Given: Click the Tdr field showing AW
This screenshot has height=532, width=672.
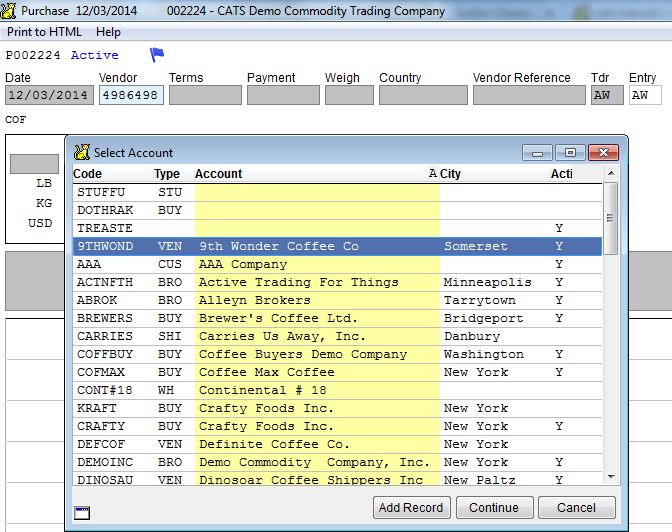Looking at the screenshot, I should point(607,95).
